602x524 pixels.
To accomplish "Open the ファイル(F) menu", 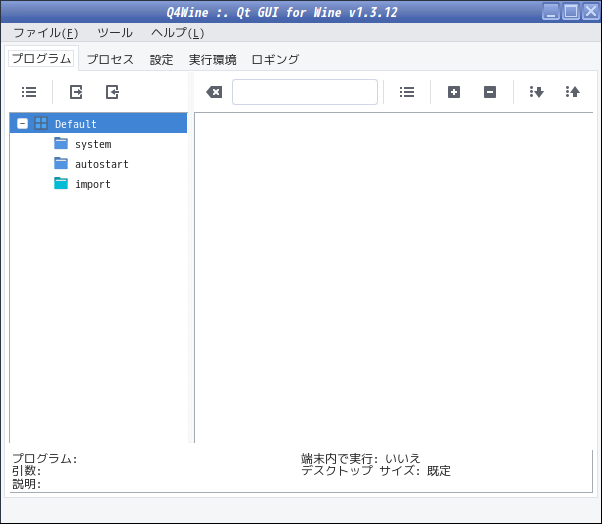I will (x=46, y=33).
